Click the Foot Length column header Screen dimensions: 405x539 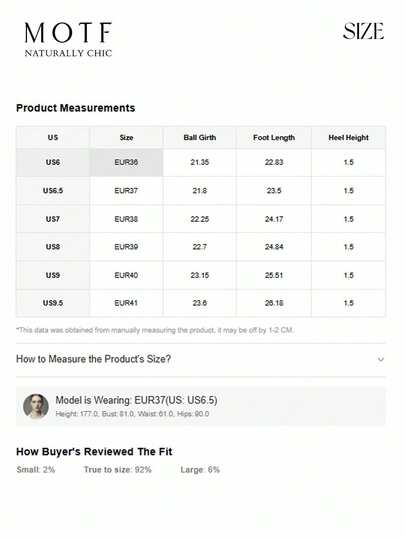click(x=274, y=138)
